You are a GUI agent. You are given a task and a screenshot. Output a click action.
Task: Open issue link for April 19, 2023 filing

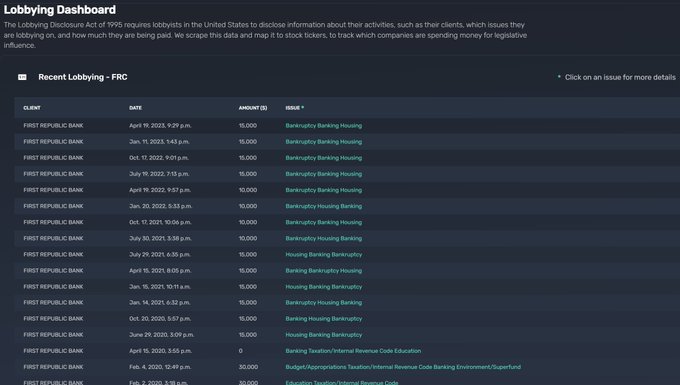click(x=324, y=126)
